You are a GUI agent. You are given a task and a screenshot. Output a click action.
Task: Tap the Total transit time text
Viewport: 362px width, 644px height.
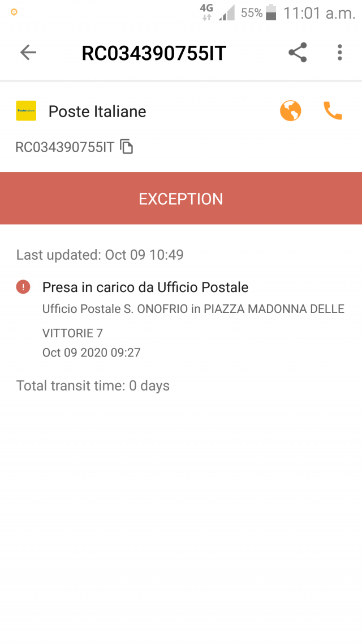(x=93, y=386)
